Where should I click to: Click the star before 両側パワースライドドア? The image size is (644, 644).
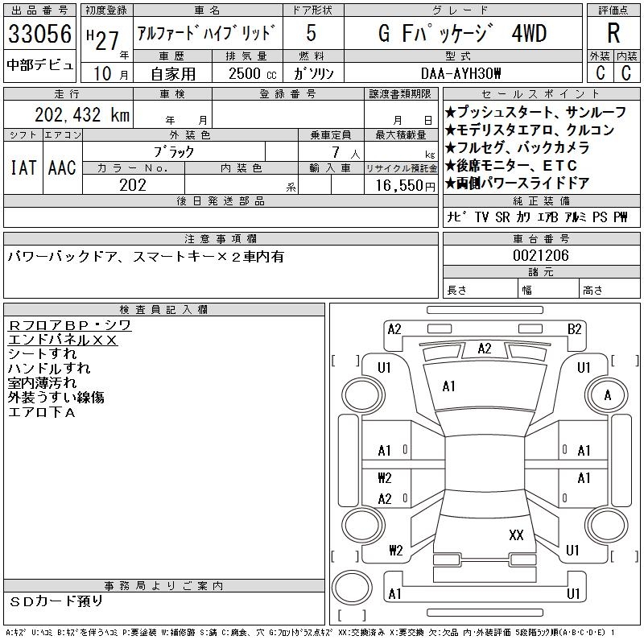click(x=450, y=184)
